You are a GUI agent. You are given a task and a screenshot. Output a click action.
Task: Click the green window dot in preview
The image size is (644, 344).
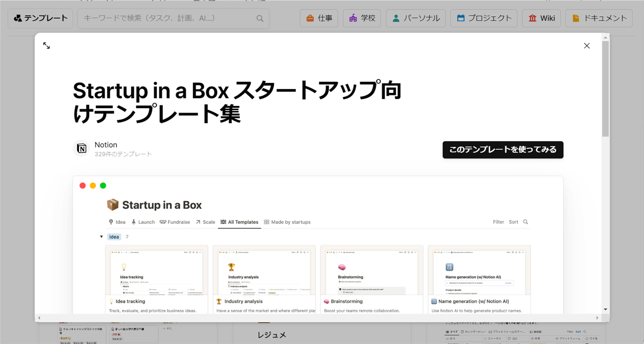tap(103, 185)
